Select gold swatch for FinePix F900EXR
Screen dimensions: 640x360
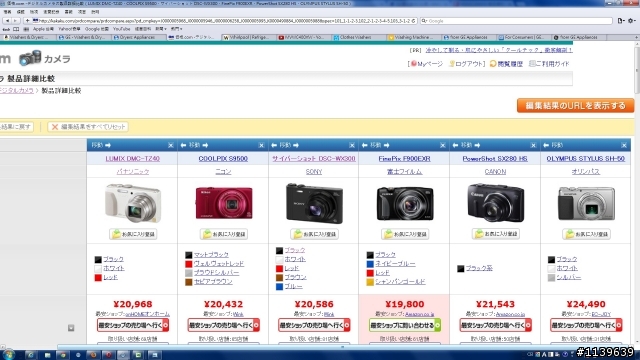[x=370, y=282]
